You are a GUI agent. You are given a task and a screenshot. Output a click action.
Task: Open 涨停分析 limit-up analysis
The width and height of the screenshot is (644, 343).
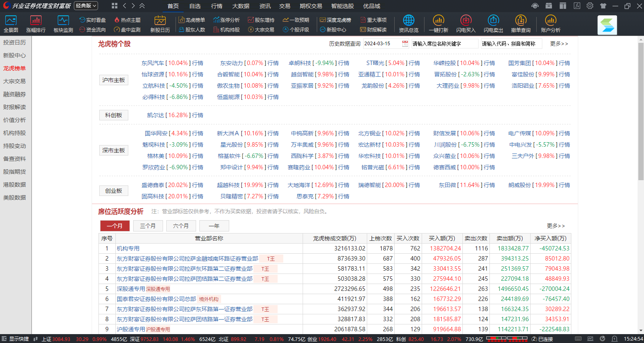click(226, 20)
